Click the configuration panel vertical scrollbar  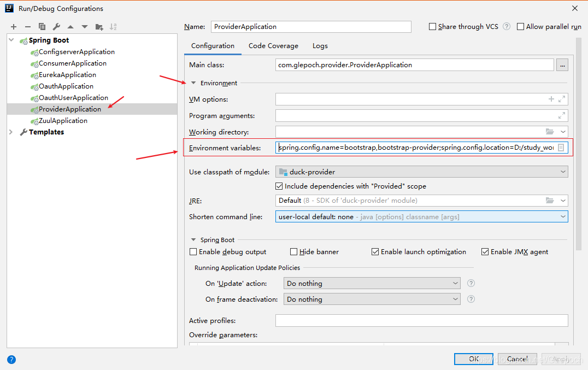coord(579,144)
